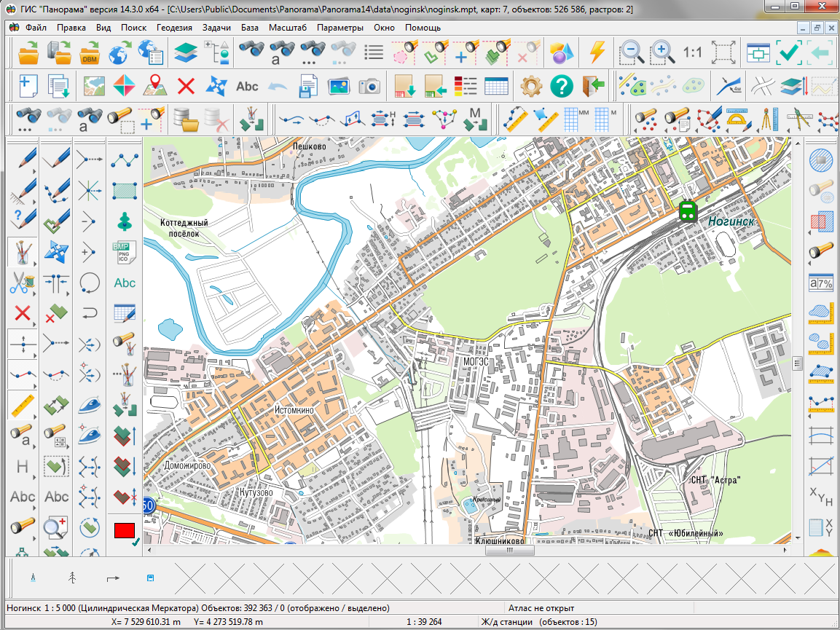Viewport: 840px width, 630px height.
Task: Open the Параметры menu
Action: click(340, 28)
